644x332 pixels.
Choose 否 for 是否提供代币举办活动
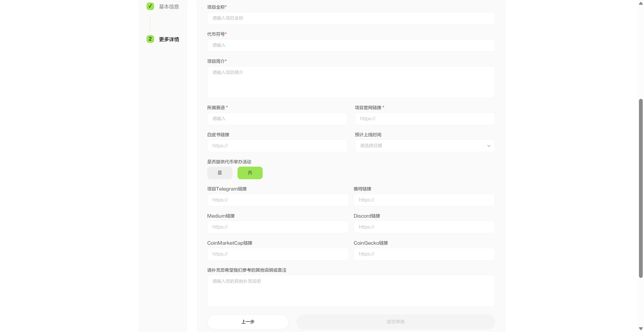(250, 173)
